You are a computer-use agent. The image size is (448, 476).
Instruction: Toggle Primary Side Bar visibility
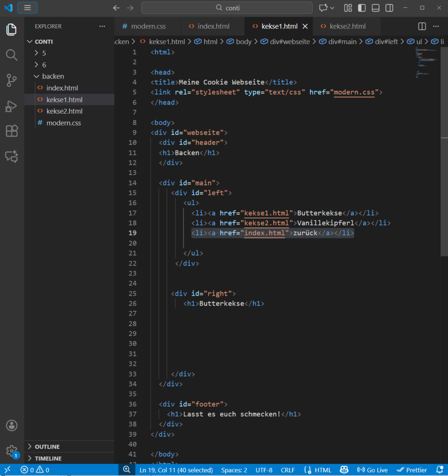361,8
